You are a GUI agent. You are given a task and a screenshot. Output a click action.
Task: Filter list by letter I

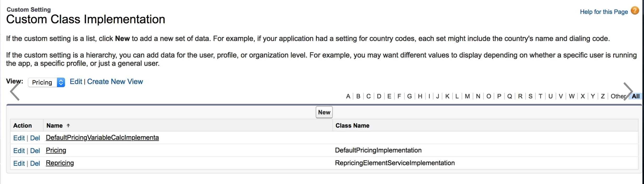coord(429,96)
